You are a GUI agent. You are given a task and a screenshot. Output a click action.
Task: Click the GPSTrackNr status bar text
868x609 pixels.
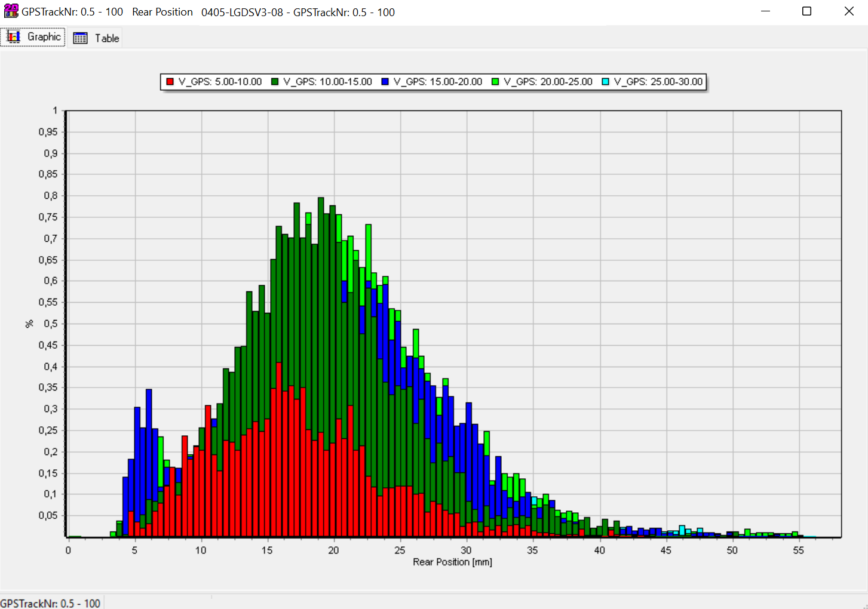pos(50,603)
